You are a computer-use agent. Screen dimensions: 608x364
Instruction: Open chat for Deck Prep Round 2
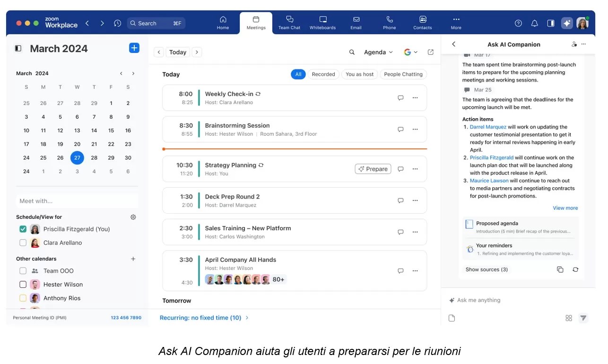pyautogui.click(x=400, y=200)
